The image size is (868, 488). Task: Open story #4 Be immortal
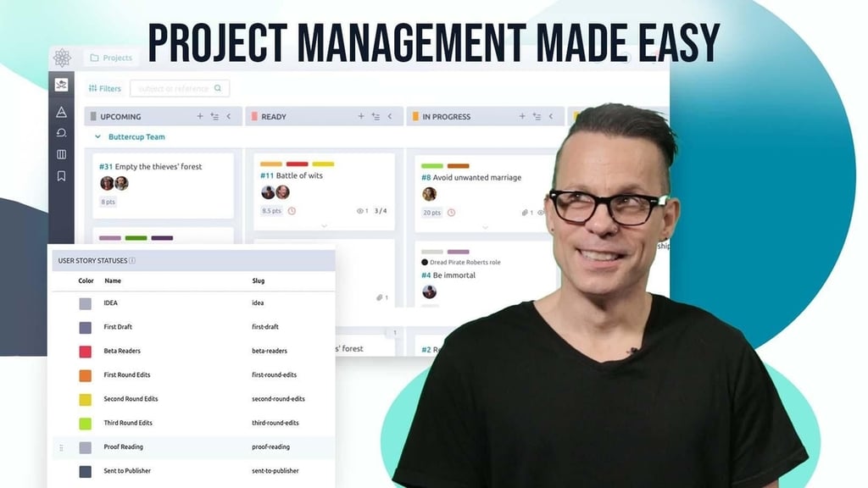(x=448, y=275)
